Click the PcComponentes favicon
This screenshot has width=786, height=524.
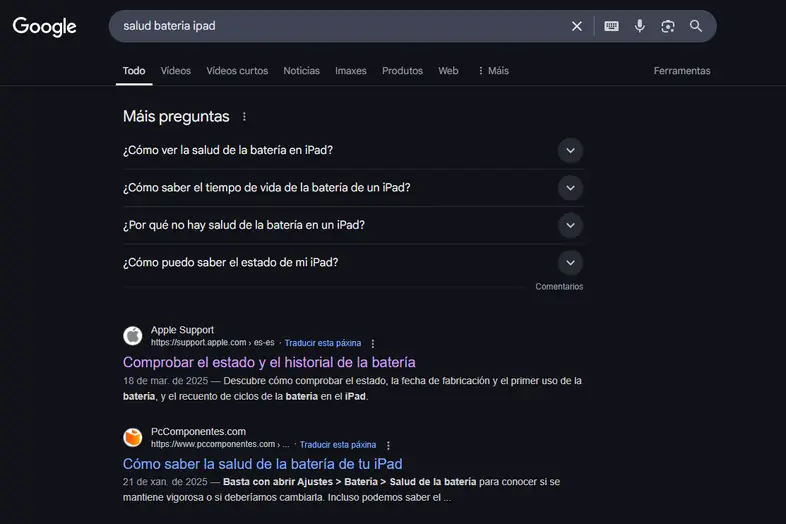(133, 437)
